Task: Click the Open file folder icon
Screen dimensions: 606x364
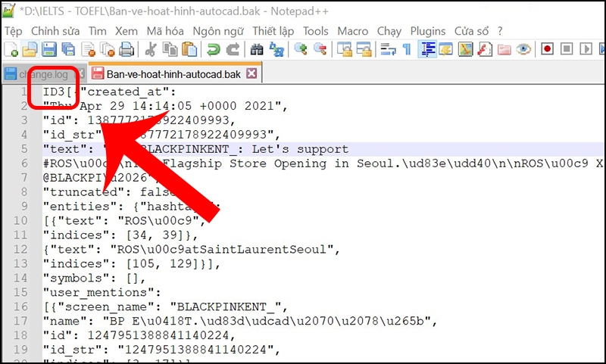Action: [x=30, y=49]
